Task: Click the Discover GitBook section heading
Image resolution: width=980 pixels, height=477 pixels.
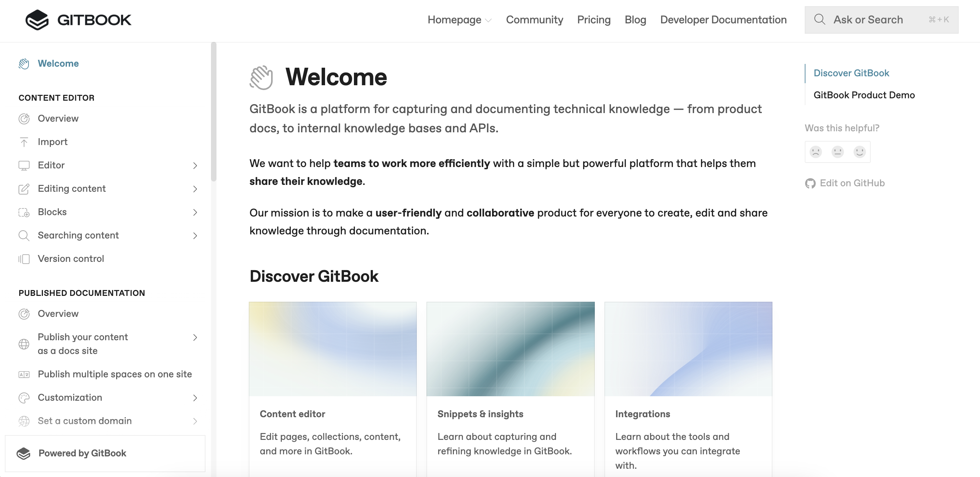Action: click(x=314, y=277)
